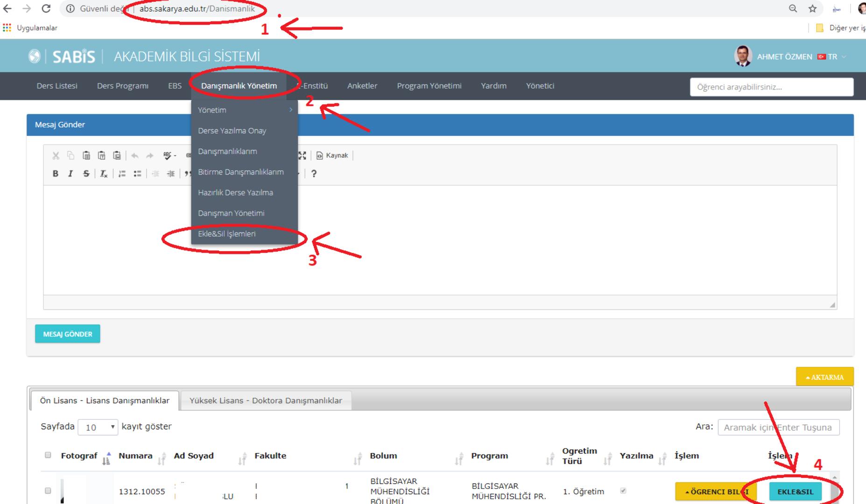Image resolution: width=866 pixels, height=504 pixels.
Task: Toggle the Yazılma checkbox in the first row
Action: click(x=623, y=491)
